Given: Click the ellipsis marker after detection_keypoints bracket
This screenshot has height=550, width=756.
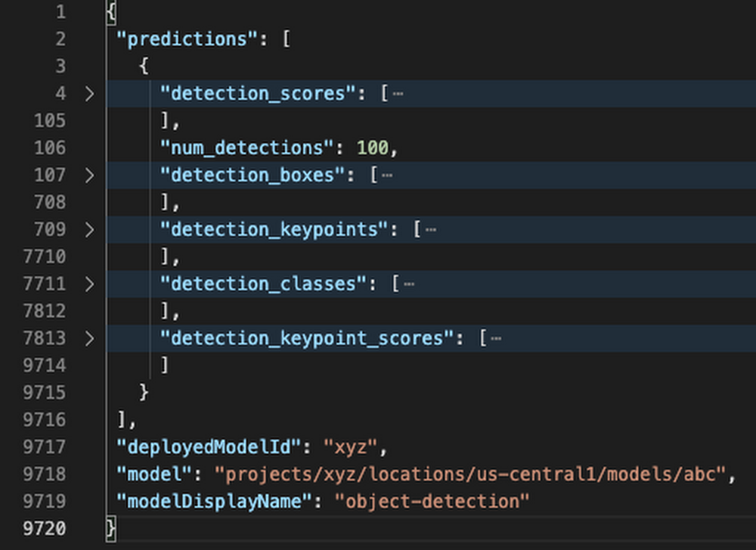Looking at the screenshot, I should coord(430,229).
